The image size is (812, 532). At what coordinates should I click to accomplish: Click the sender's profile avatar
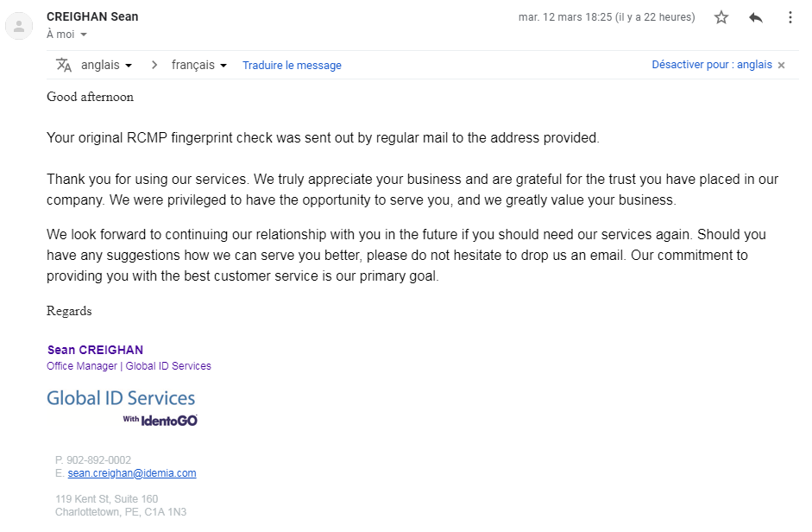(x=19, y=26)
